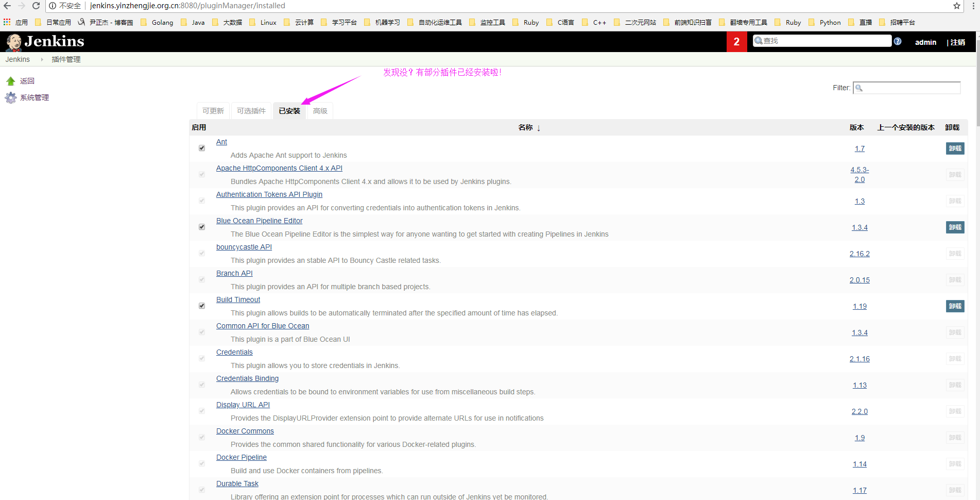Click the browser address bar URL
This screenshot has height=500, width=980.
pyautogui.click(x=187, y=6)
